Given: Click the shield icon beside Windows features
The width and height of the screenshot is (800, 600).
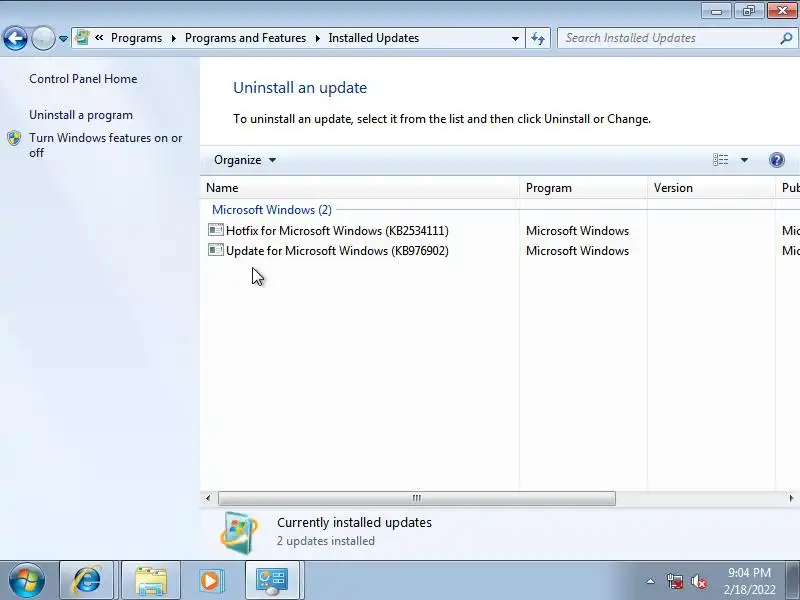Looking at the screenshot, I should pyautogui.click(x=14, y=138).
